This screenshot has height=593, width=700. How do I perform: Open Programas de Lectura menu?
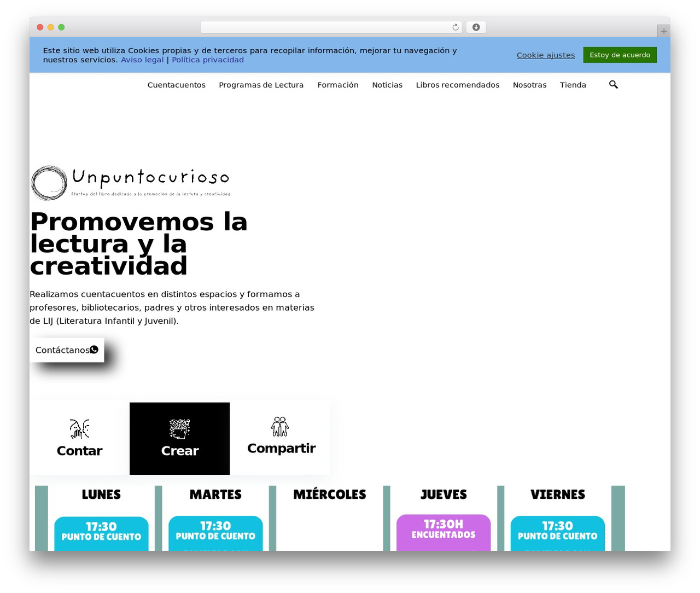261,85
